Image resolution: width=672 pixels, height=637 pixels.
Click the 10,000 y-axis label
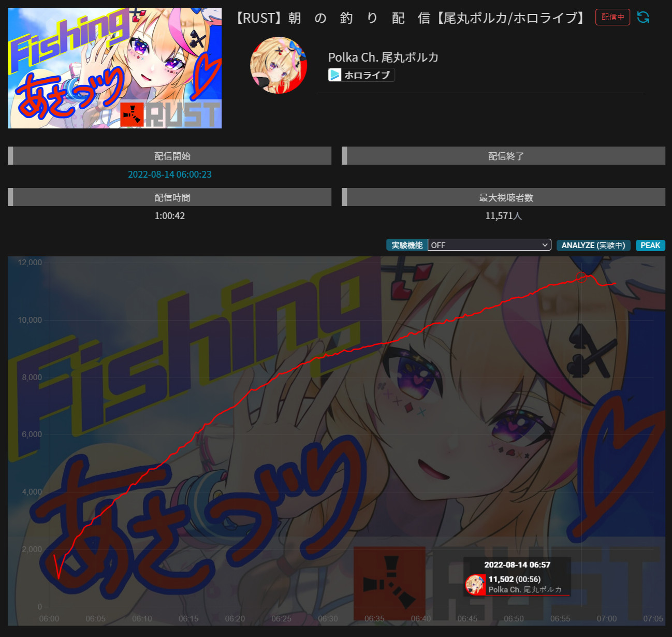click(x=30, y=320)
